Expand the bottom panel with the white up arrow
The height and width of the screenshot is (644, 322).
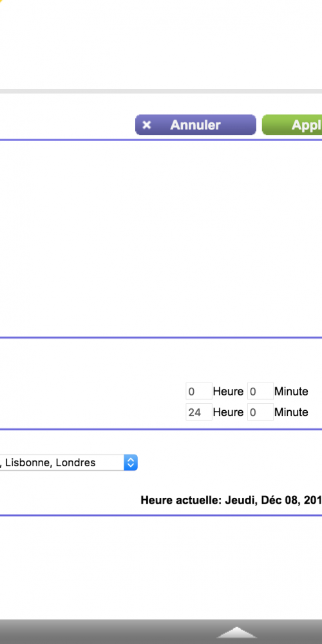coord(236,633)
